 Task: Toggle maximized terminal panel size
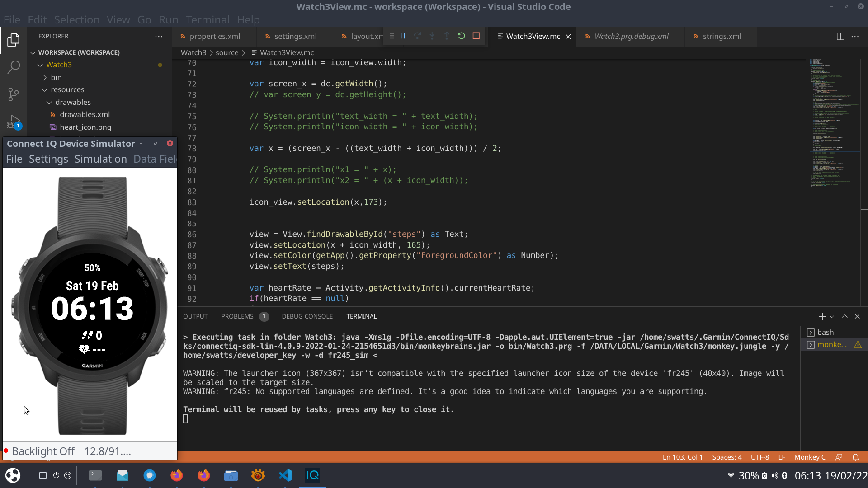[844, 316]
